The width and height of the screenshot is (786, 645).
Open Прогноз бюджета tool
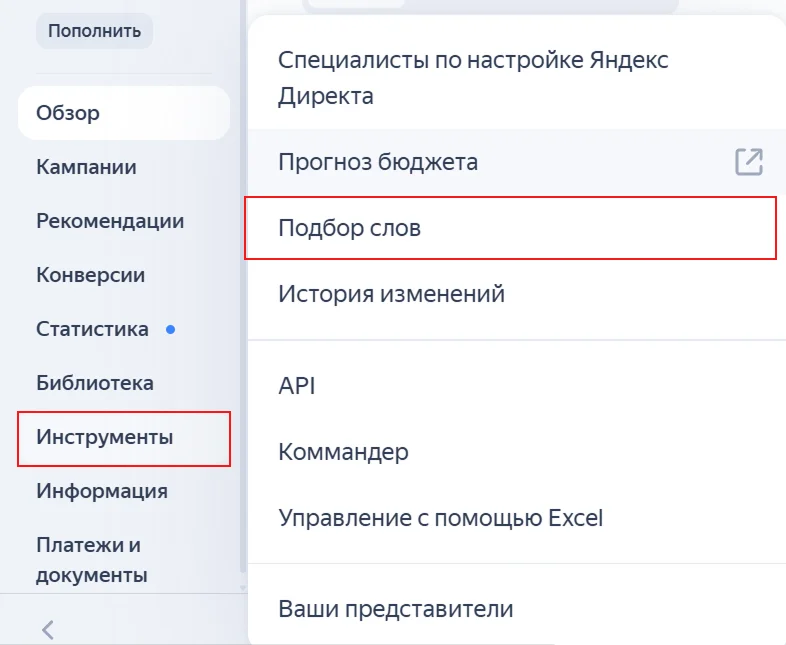click(x=378, y=162)
